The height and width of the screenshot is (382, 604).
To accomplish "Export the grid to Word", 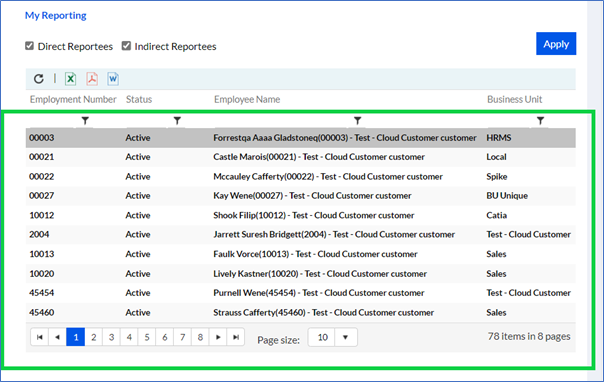I will (113, 79).
